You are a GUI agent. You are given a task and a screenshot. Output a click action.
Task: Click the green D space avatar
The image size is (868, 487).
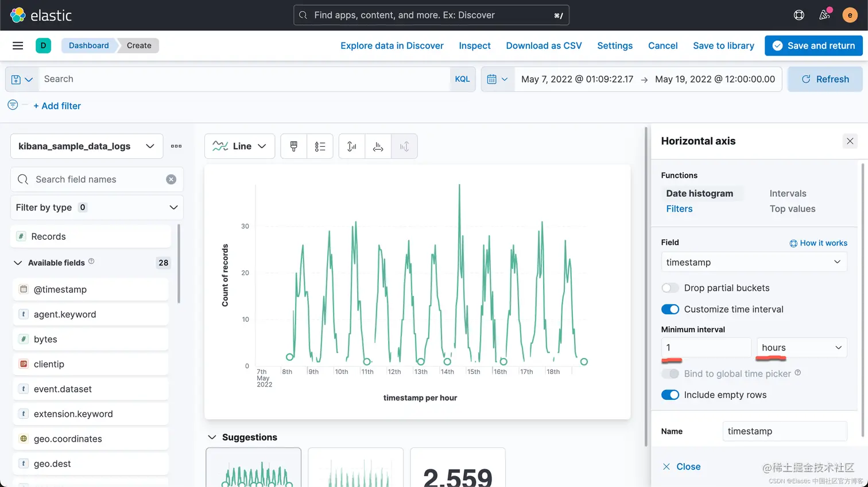coord(43,45)
